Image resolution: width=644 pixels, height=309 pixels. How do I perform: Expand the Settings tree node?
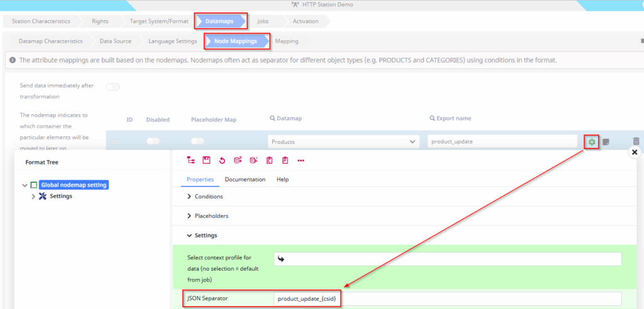pyautogui.click(x=34, y=197)
